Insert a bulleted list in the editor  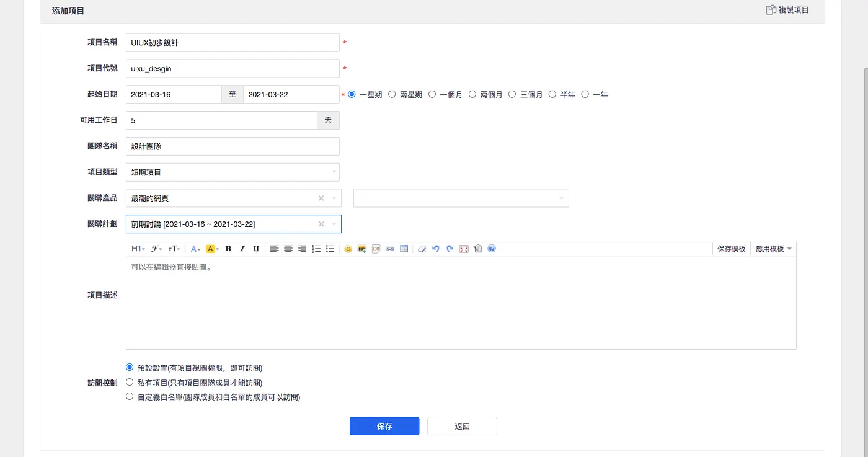click(330, 249)
